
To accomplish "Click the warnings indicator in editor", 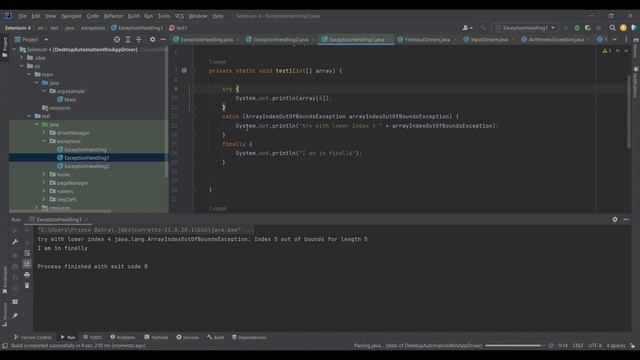I will (607, 51).
